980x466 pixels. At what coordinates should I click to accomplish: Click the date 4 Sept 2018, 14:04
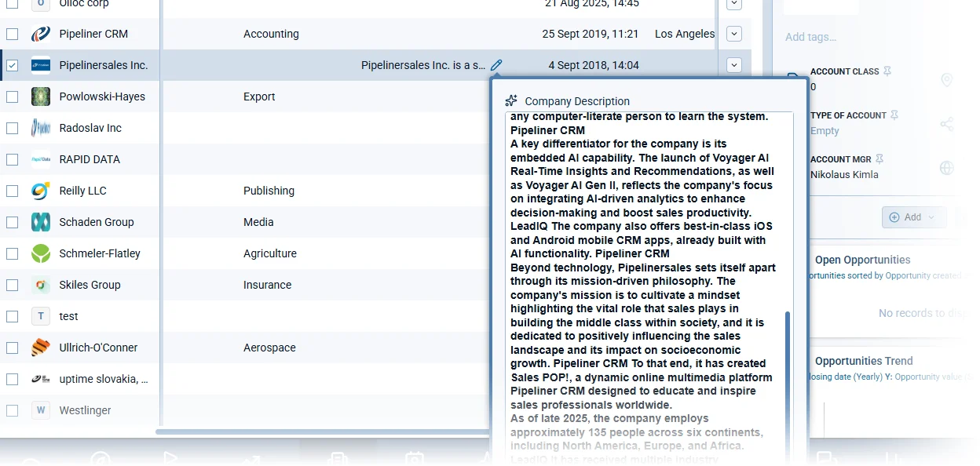pyautogui.click(x=594, y=65)
